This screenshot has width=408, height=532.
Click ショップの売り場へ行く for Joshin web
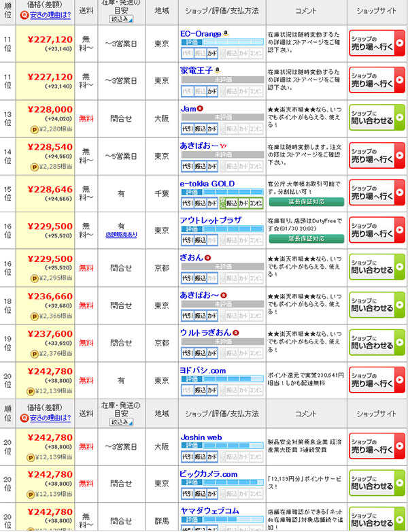pos(377,446)
